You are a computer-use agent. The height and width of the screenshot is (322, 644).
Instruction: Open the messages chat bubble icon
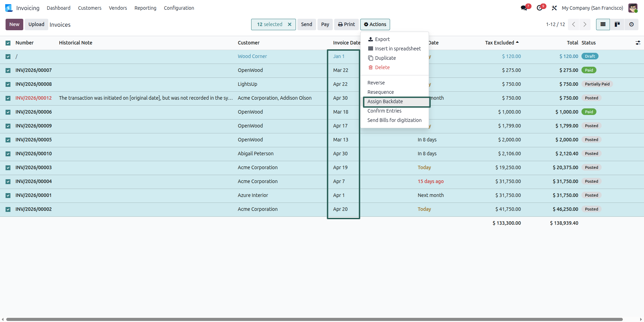[524, 8]
